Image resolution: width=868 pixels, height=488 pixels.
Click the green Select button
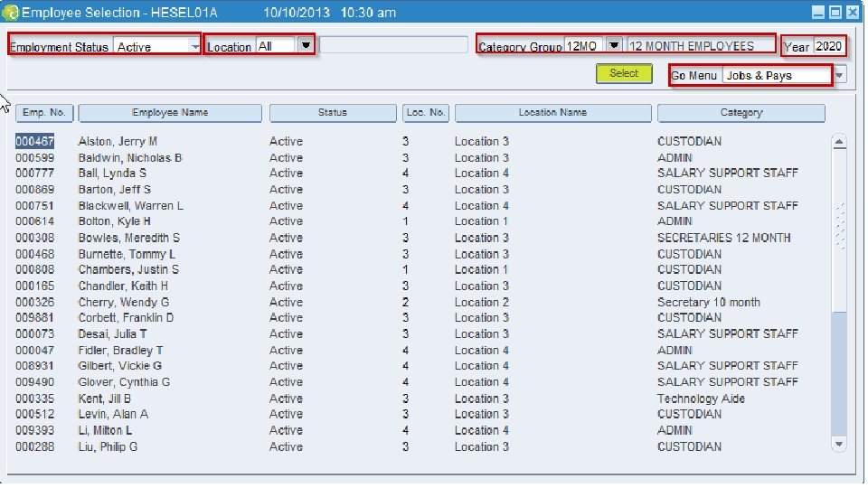[624, 73]
